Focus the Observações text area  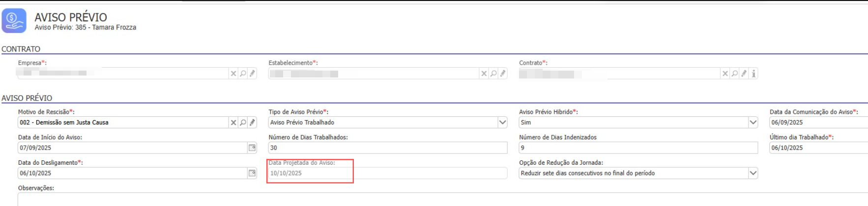[442, 199]
